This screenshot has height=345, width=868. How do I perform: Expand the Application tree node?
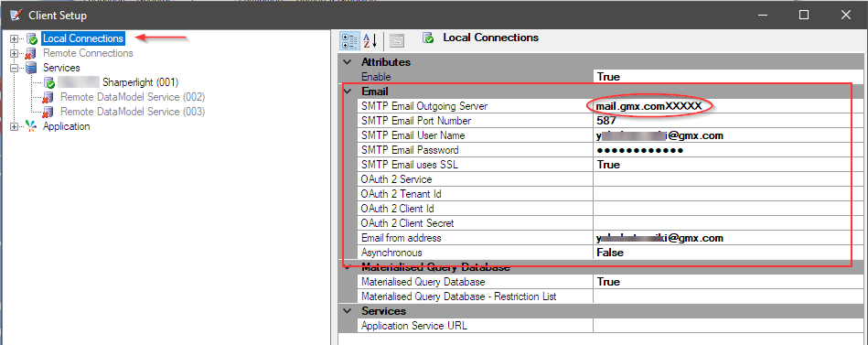15,126
